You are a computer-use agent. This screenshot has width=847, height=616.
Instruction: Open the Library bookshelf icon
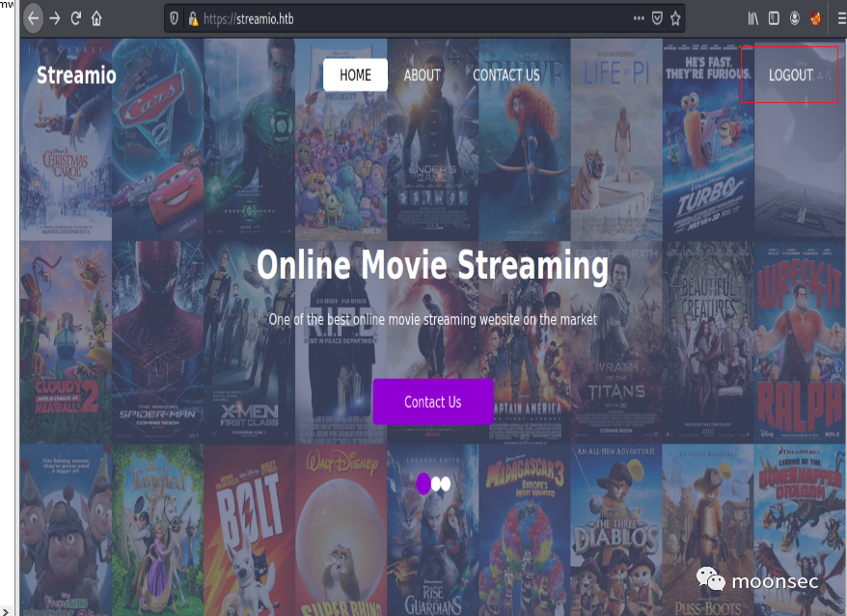(753, 19)
